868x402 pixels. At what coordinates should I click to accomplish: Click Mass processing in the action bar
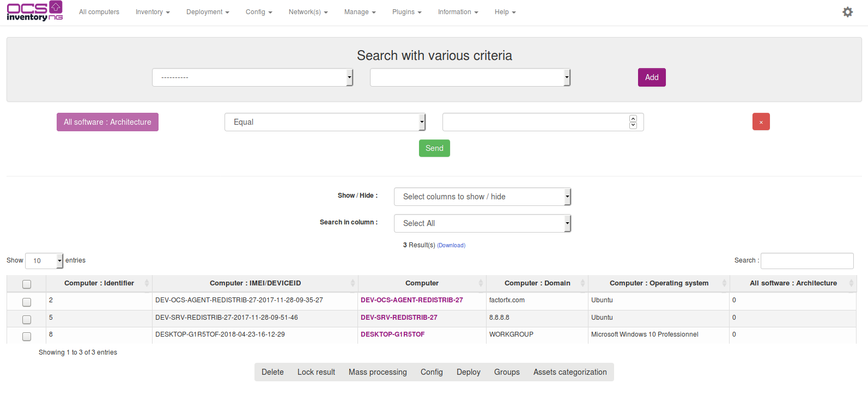click(x=378, y=372)
